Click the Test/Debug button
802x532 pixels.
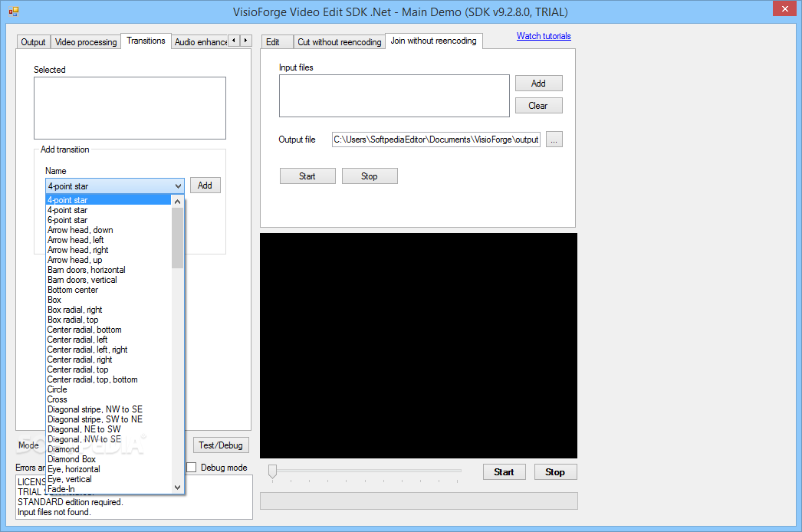point(221,445)
